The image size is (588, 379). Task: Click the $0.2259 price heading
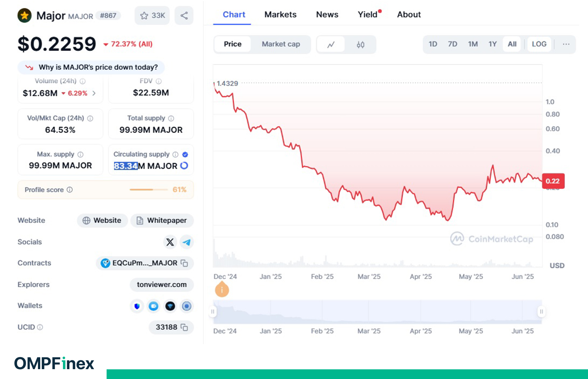point(57,44)
